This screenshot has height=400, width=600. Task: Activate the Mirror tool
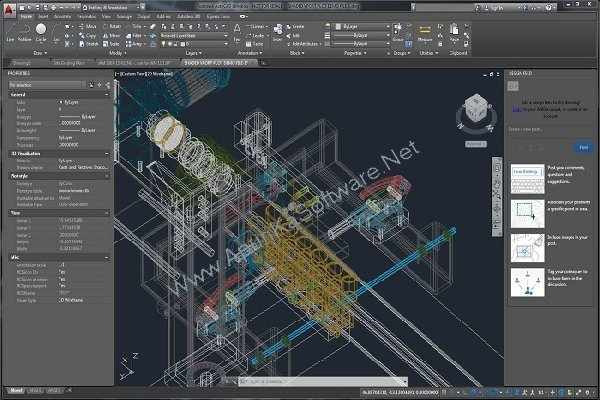point(112,35)
